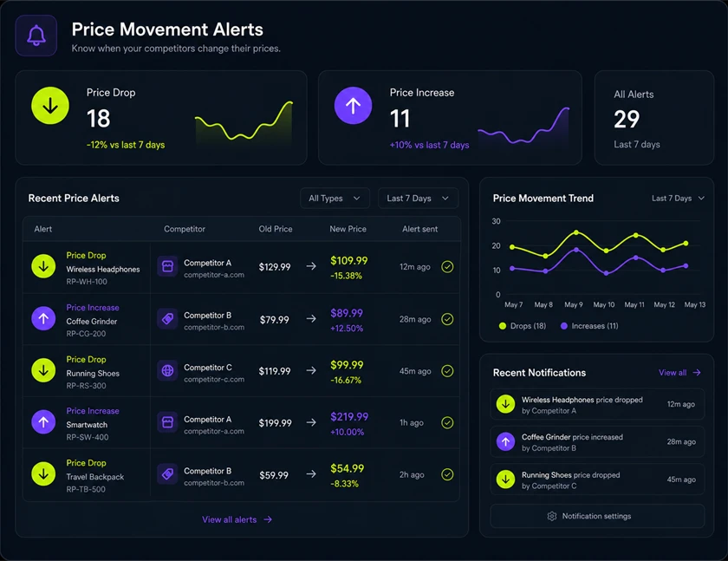Click Competitor A store icon in Wireless Headphones row
Viewport: 728px width, 561px height.
(167, 266)
